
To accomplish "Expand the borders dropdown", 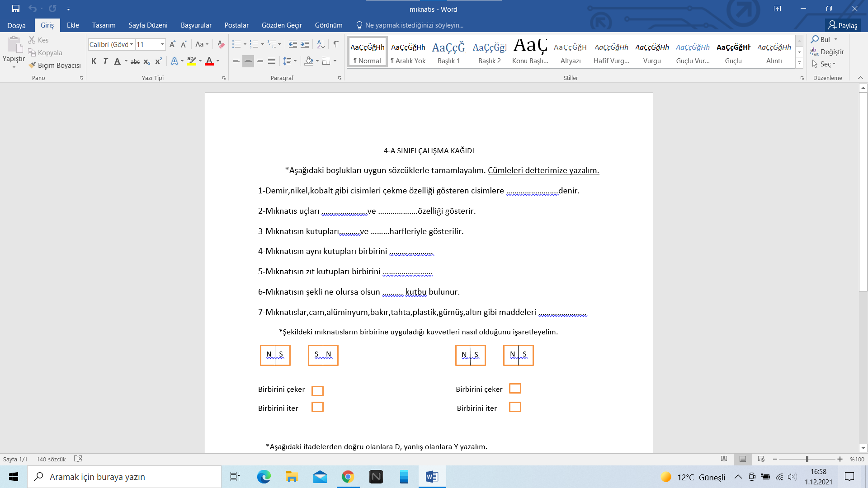I will click(x=335, y=61).
